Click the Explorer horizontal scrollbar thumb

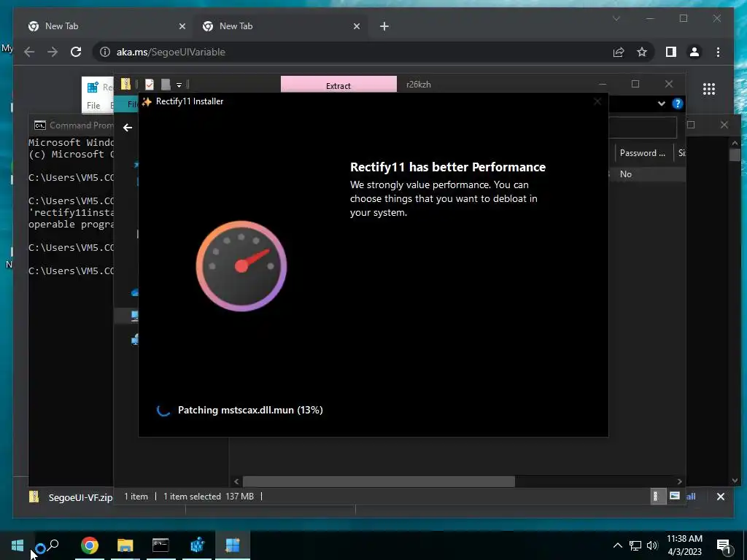[379, 481]
